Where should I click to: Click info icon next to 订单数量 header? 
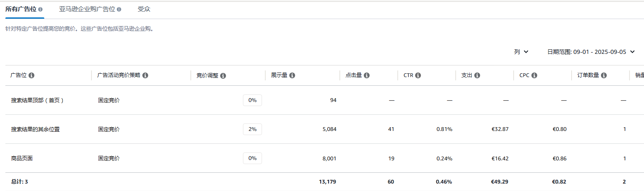[x=604, y=75]
